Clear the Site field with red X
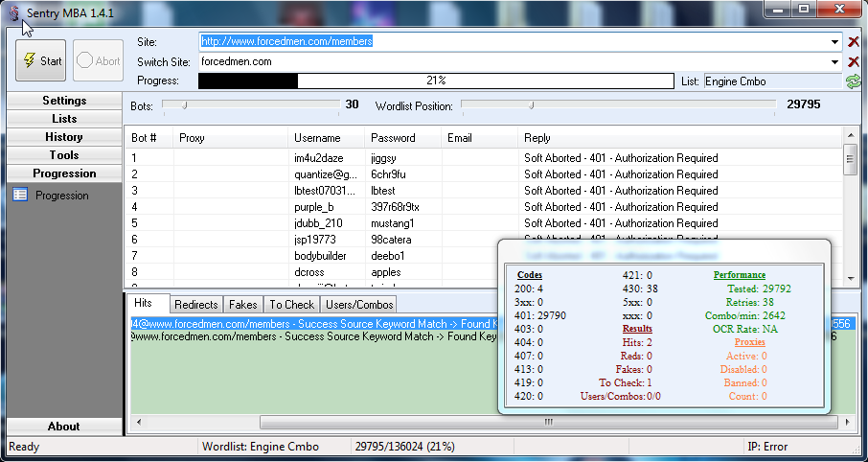 854,42
